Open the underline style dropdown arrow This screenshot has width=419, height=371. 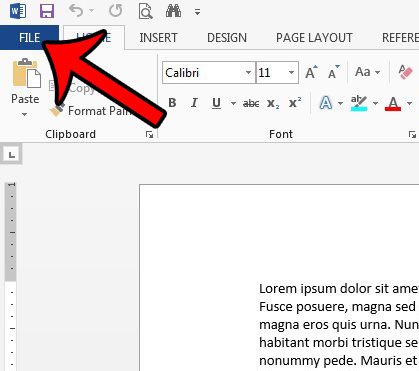pos(233,104)
